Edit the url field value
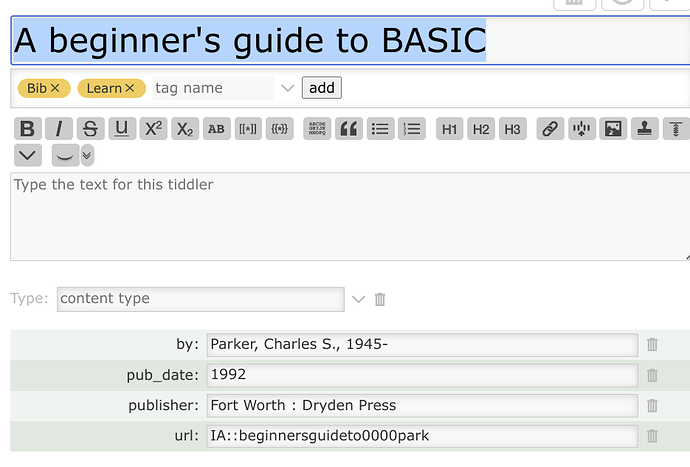 click(x=422, y=436)
